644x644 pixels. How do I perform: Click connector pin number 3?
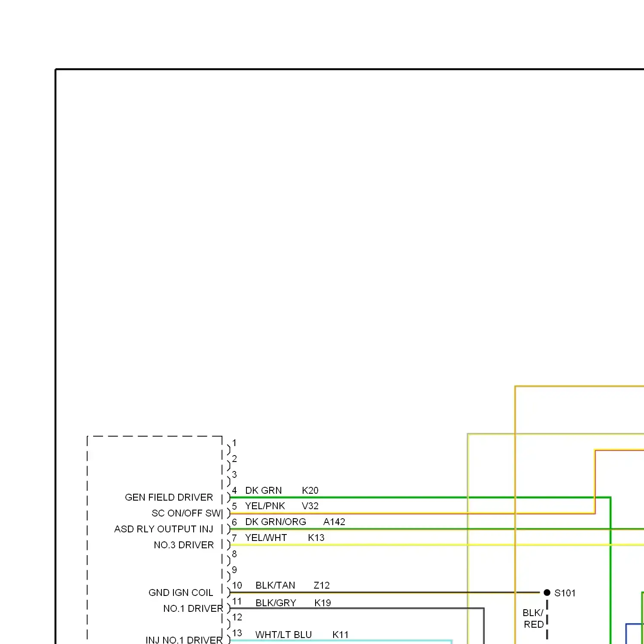[234, 474]
